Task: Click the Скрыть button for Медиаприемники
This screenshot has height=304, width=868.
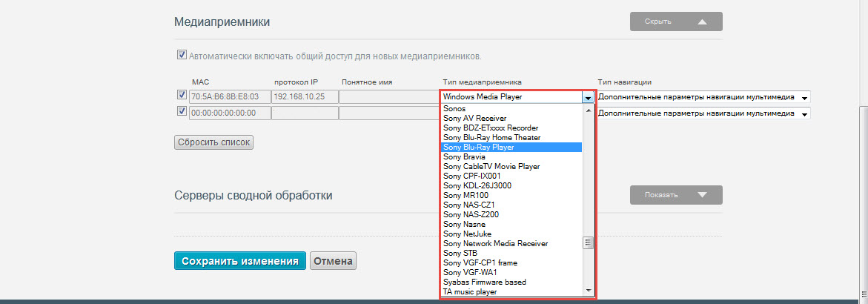Action: pos(676,22)
